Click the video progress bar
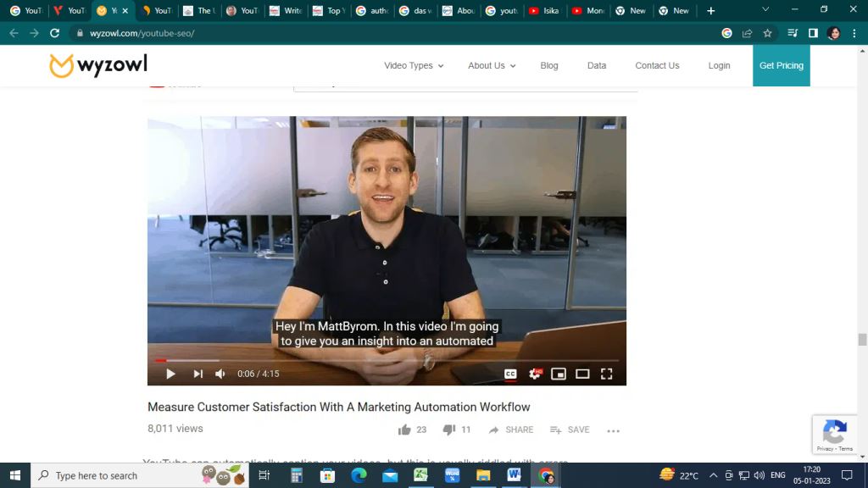 [387, 360]
